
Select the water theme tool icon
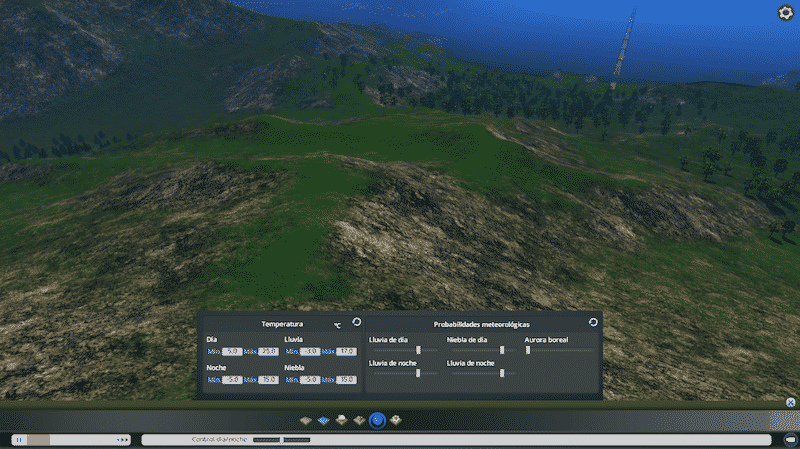pyautogui.click(x=324, y=420)
